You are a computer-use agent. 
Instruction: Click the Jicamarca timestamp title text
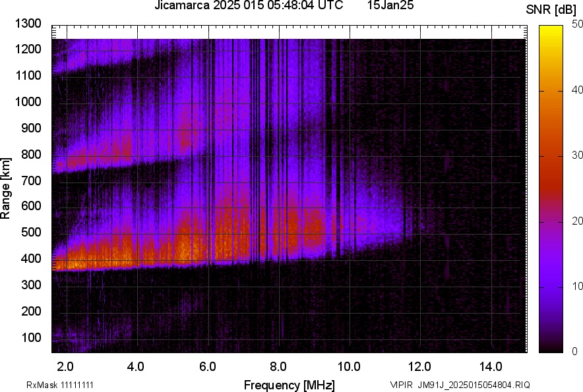[248, 6]
